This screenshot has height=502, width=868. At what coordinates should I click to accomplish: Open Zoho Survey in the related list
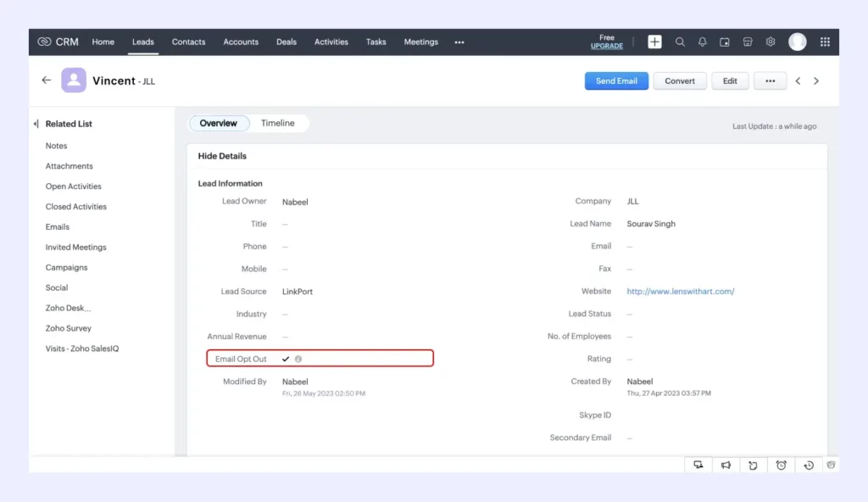point(68,328)
